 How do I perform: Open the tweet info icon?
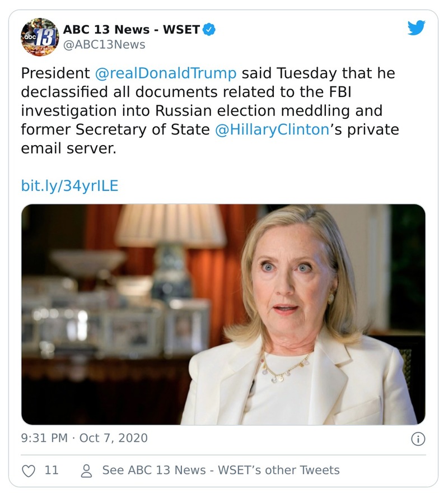pos(418,439)
